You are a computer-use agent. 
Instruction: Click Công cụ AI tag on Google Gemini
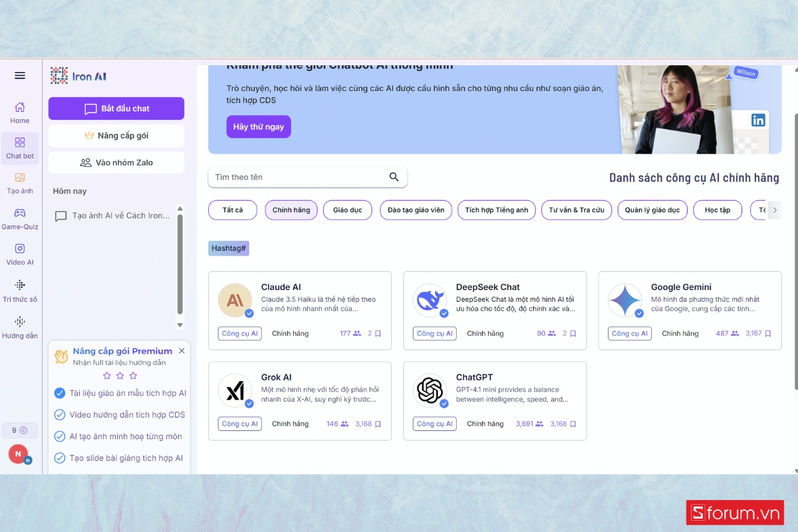[x=630, y=334]
